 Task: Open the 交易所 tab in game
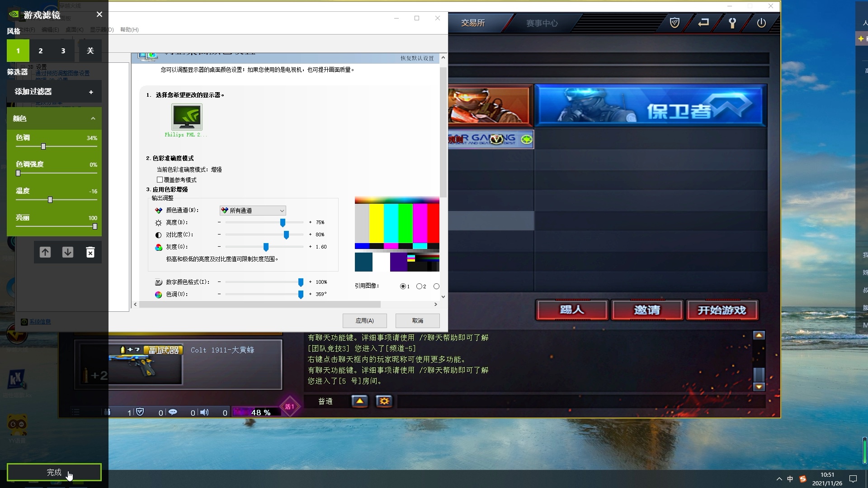coord(473,23)
